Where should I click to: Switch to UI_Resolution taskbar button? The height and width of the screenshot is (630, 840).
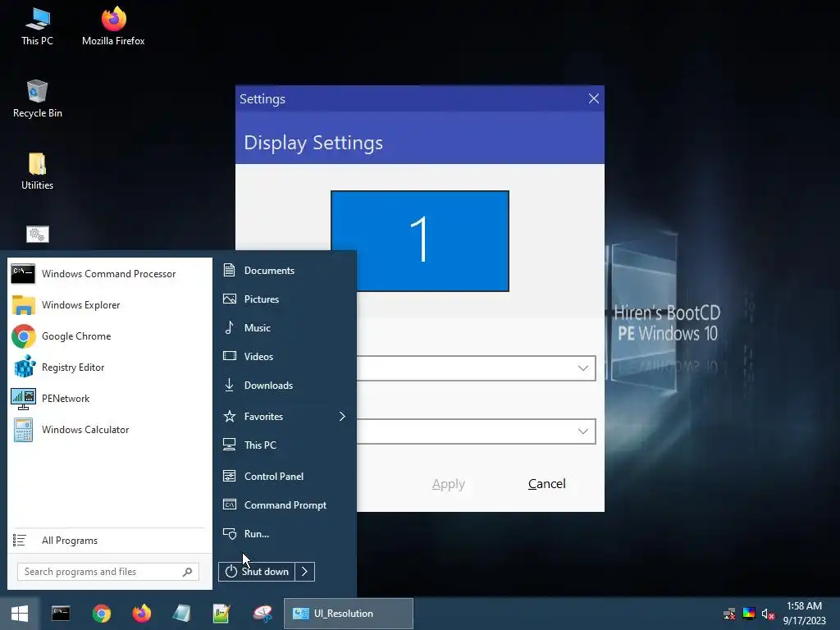point(348,614)
